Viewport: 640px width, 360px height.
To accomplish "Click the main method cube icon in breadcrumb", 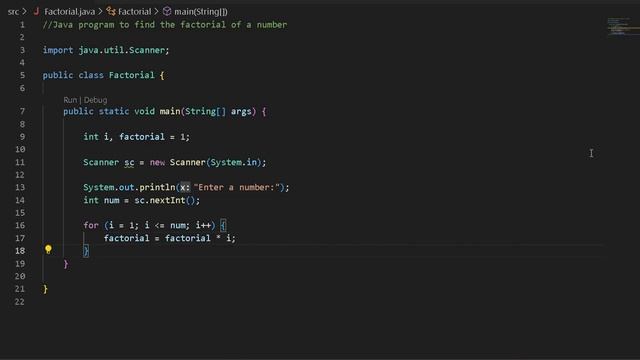I will tap(167, 11).
